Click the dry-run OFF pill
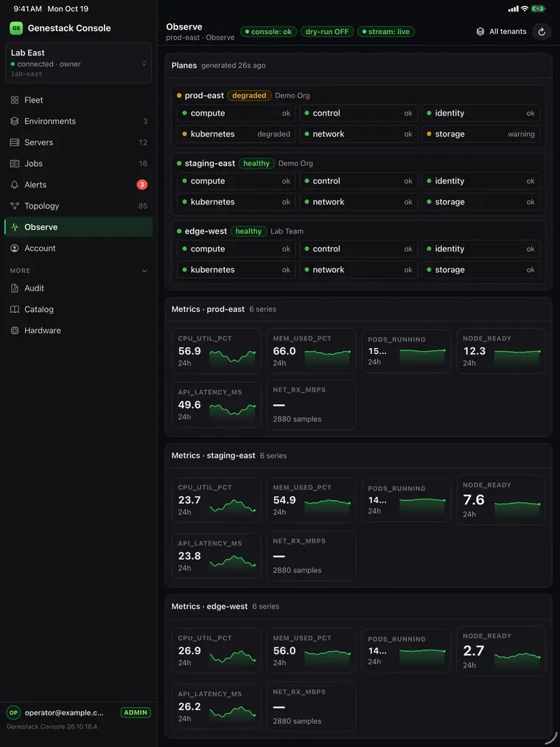560x747 pixels. (327, 32)
